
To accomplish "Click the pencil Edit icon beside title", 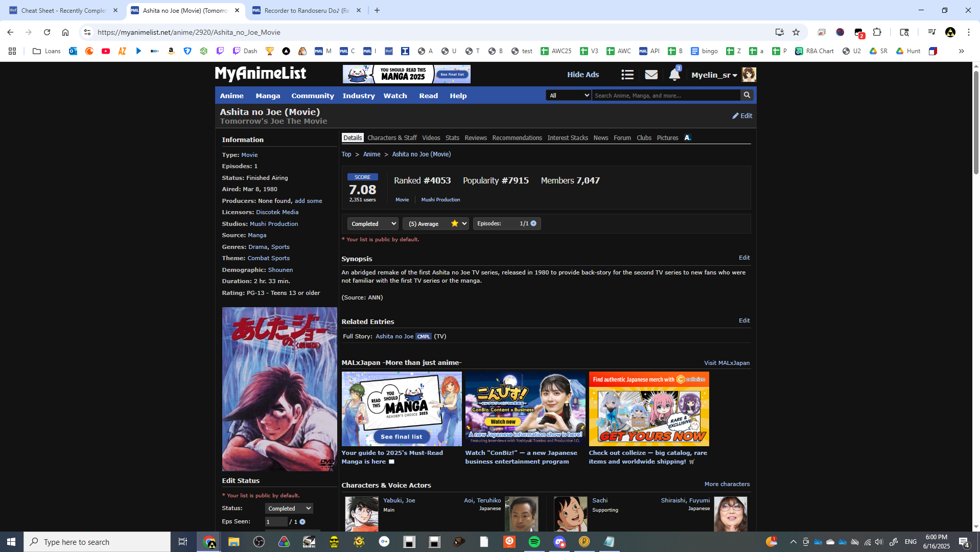I will (x=742, y=116).
